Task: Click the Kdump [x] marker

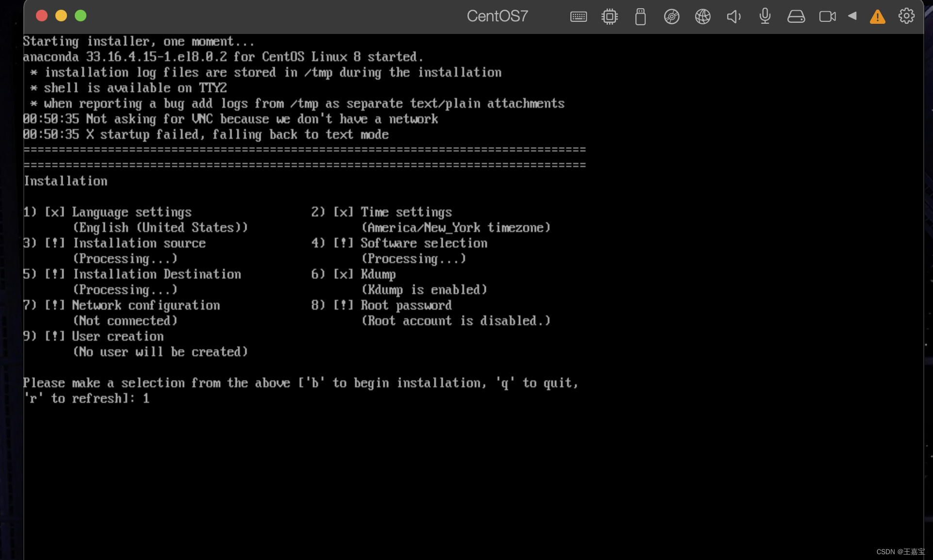Action: (343, 274)
